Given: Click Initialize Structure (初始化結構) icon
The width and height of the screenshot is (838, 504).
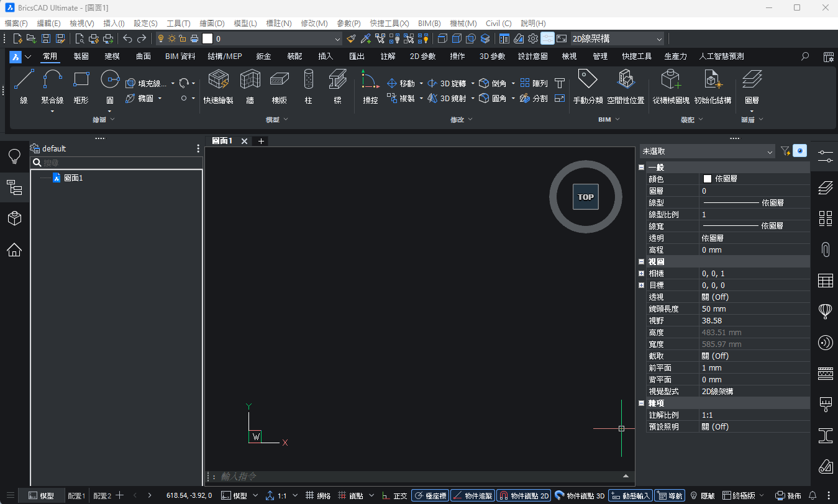Looking at the screenshot, I should tap(713, 87).
